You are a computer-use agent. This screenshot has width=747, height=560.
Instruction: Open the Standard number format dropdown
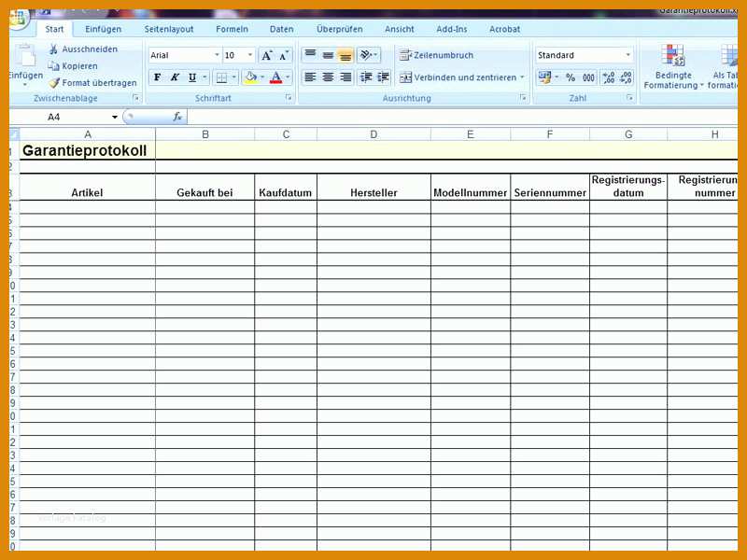click(627, 55)
